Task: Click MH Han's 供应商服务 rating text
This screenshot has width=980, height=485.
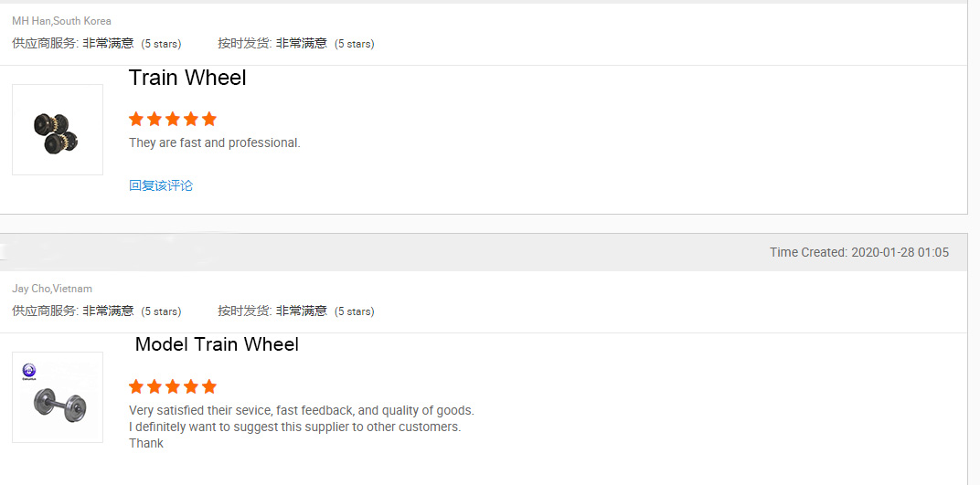Action: click(x=96, y=43)
